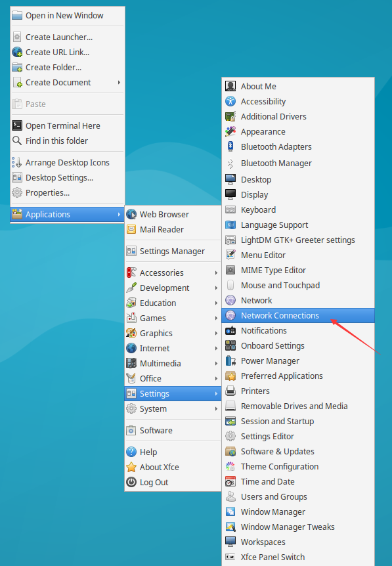Image resolution: width=392 pixels, height=566 pixels.
Task: Click the Web Browser globe icon
Action: (x=131, y=215)
